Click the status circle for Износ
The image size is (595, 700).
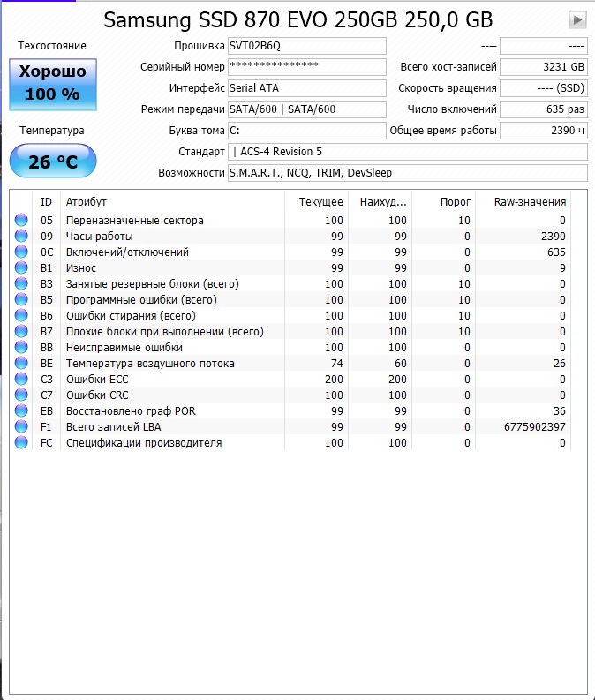(x=21, y=267)
